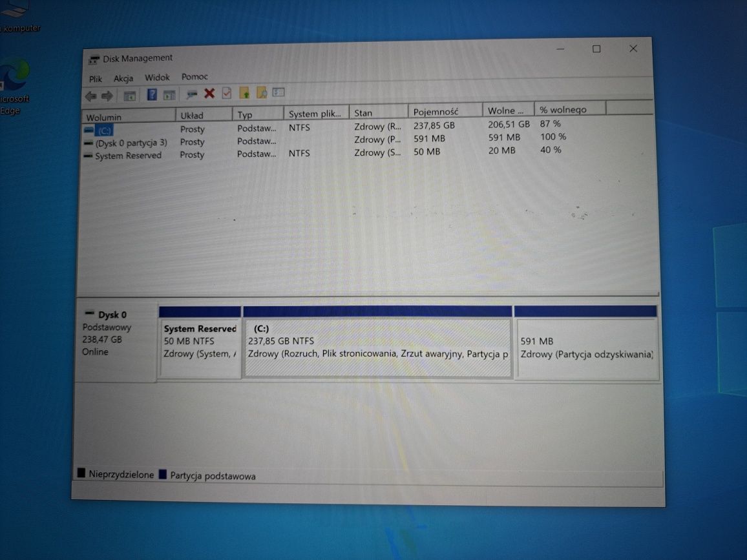
Task: Click the Back arrow in the toolbar
Action: coord(90,96)
